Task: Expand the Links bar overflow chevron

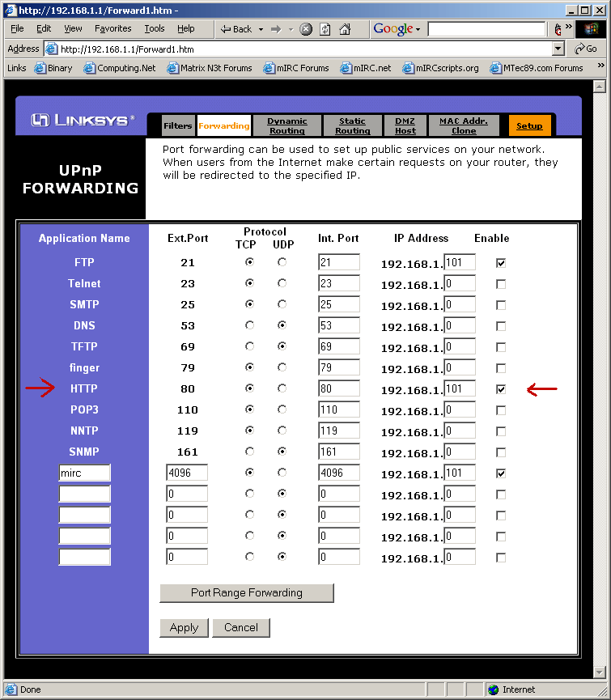Action: click(x=600, y=66)
